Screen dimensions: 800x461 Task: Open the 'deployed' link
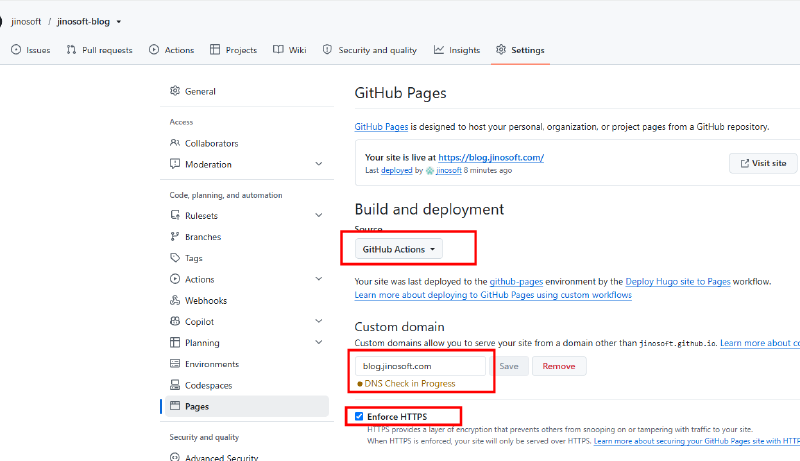(396, 170)
